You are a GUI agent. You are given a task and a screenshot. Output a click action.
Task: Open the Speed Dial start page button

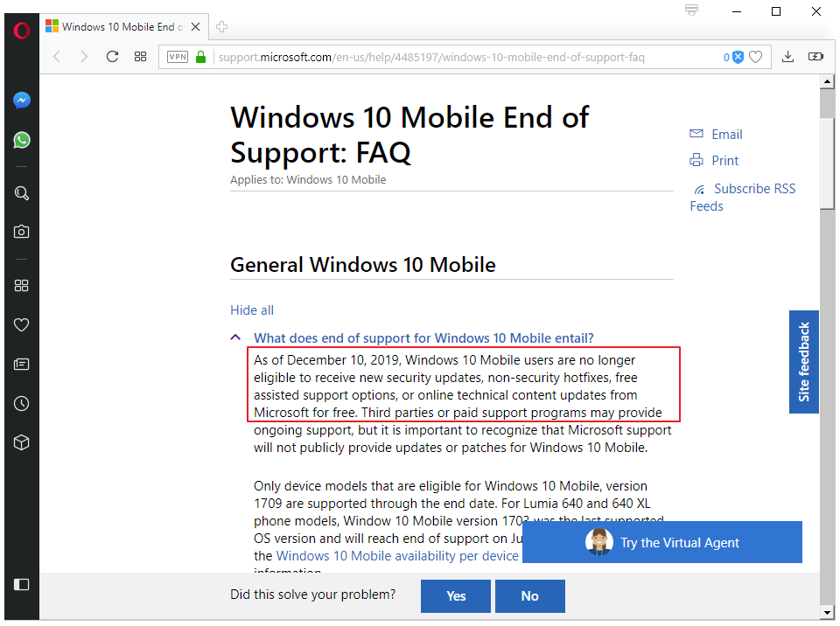pyautogui.click(x=140, y=57)
